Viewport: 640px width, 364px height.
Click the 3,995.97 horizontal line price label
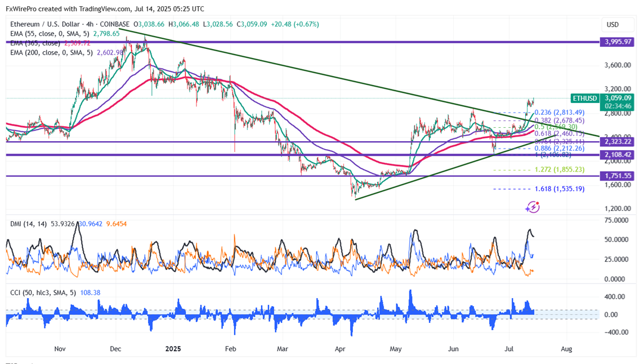click(x=617, y=42)
